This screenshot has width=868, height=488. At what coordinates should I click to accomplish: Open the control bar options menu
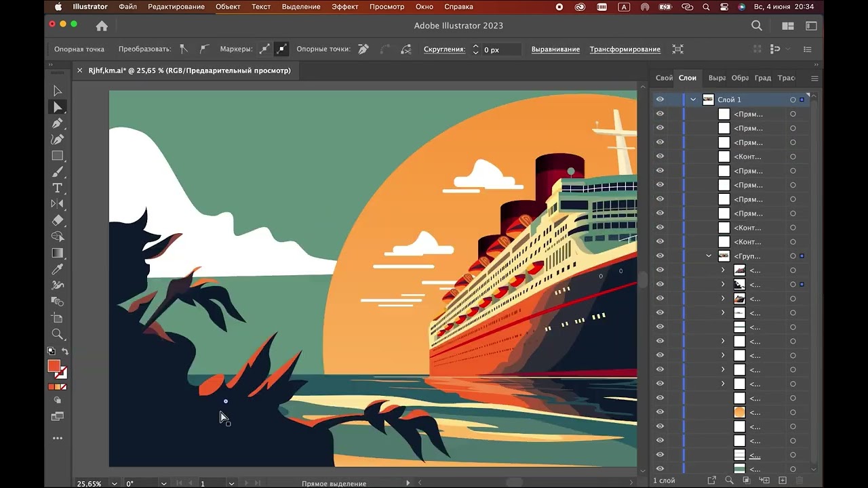coord(807,49)
